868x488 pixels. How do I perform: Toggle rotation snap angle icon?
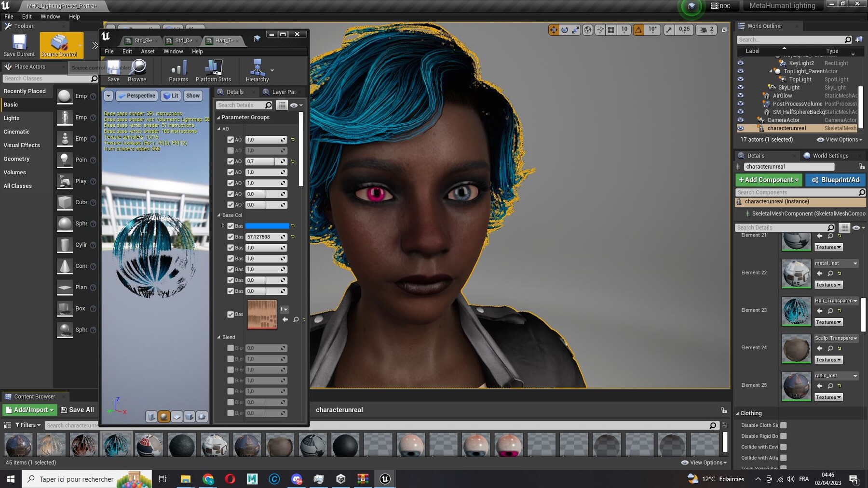pos(638,30)
